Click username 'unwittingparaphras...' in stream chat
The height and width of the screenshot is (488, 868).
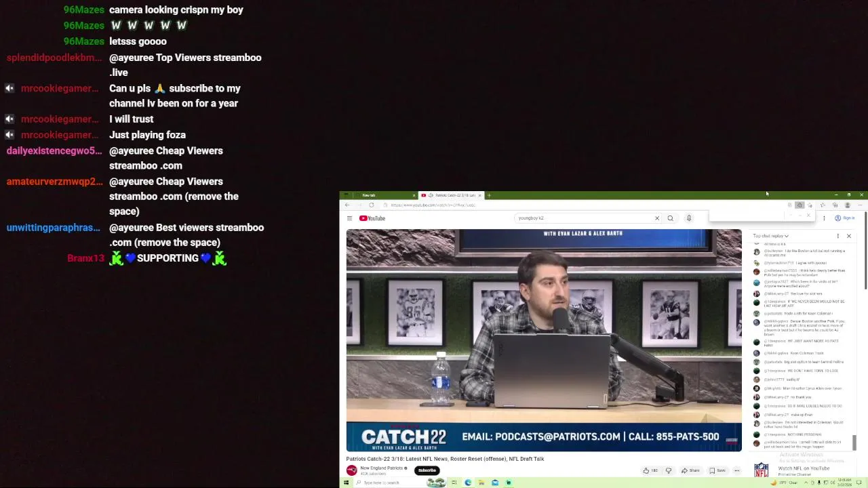tap(53, 228)
